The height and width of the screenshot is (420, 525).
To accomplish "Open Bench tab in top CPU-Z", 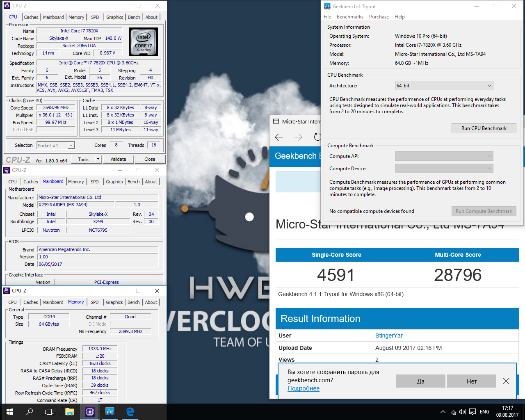I will 134,17.
